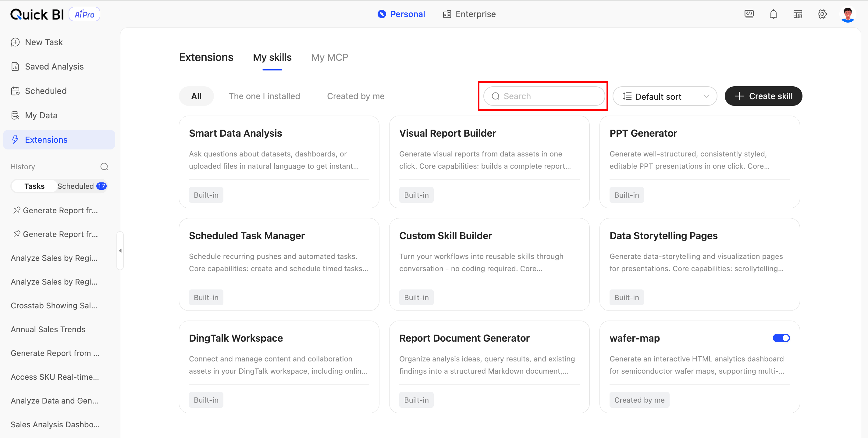
Task: Open the wafer-map skill card title
Action: [635, 338]
